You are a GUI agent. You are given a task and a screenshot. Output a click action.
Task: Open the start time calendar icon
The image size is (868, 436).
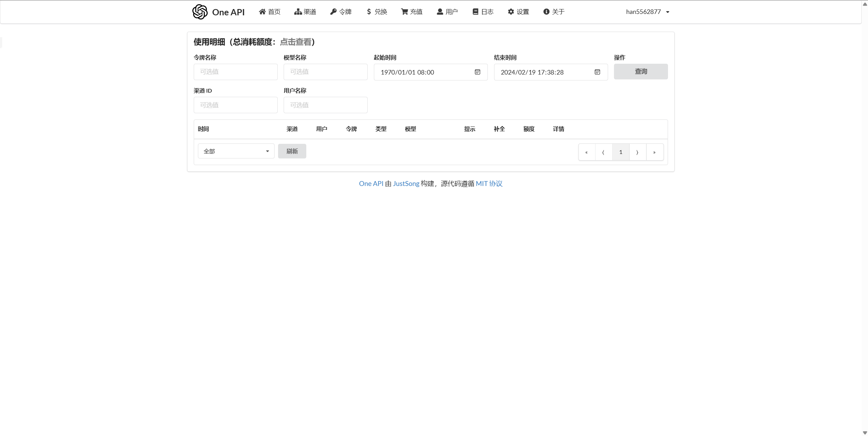coord(477,72)
